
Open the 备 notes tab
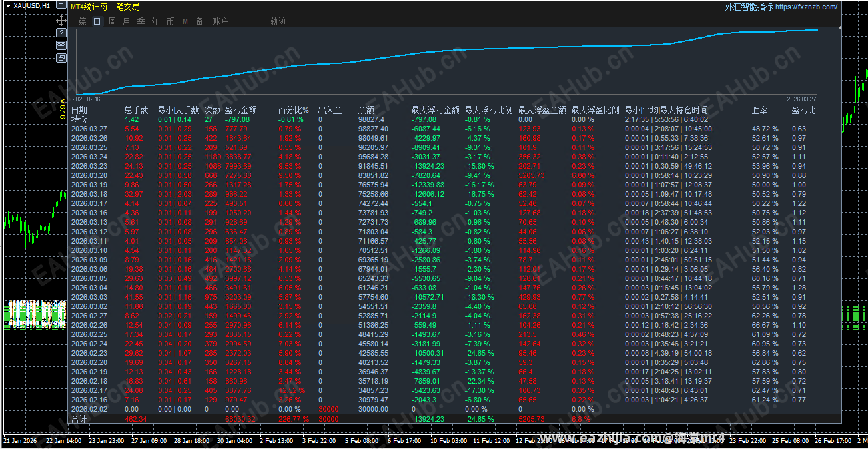click(x=199, y=21)
